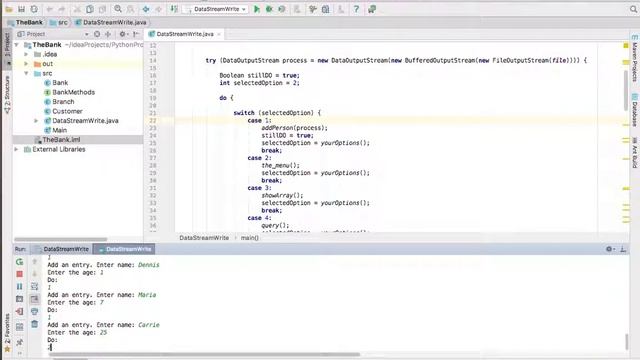The height and width of the screenshot is (360, 640).
Task: Build project with the make icon
Action: click(x=174, y=9)
